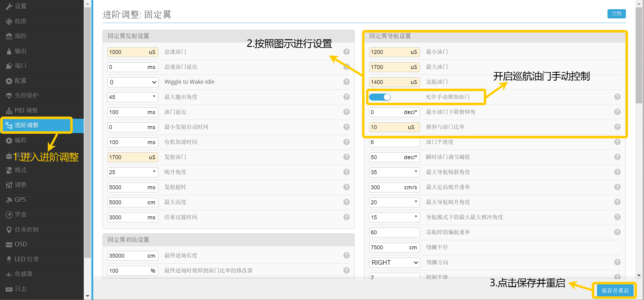Open help icon for 怠速油门 setting
Screen dimensions: 644x300
[346, 52]
